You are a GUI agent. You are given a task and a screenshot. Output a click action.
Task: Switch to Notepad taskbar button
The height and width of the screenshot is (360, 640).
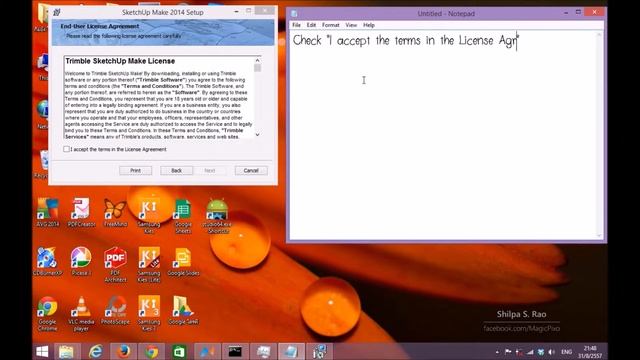(291, 351)
